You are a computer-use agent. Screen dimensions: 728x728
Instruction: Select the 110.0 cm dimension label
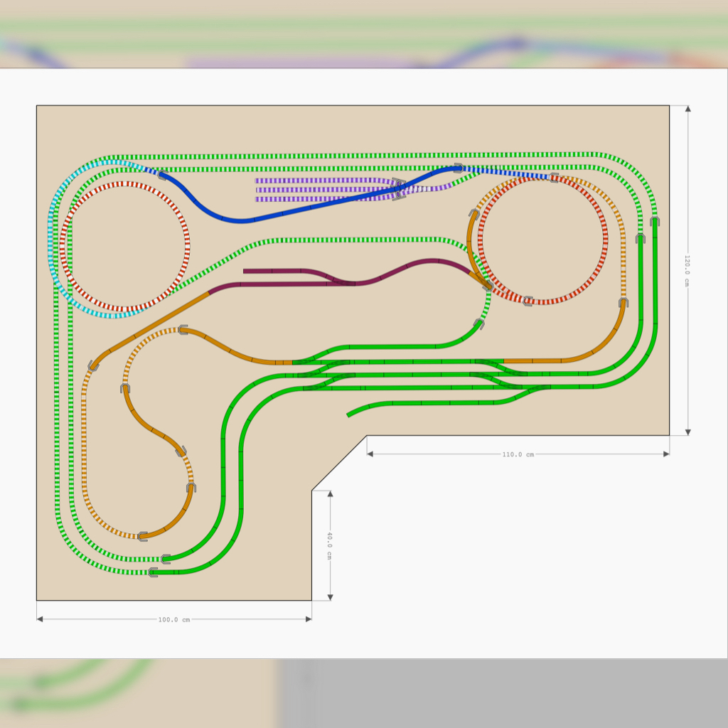coord(518,454)
